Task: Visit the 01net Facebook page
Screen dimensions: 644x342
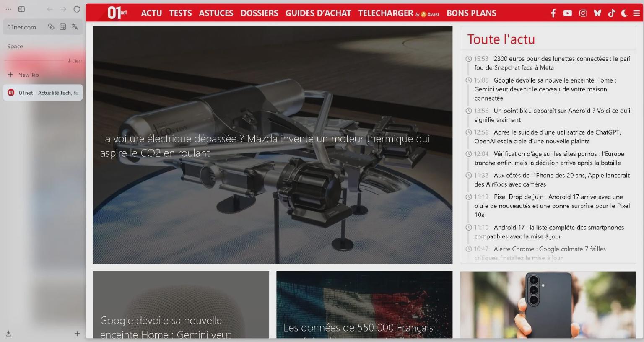Action: click(553, 13)
